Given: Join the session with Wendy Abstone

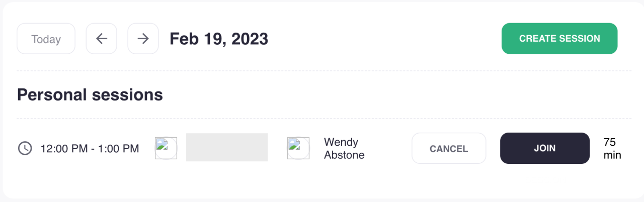Looking at the screenshot, I should click(544, 148).
